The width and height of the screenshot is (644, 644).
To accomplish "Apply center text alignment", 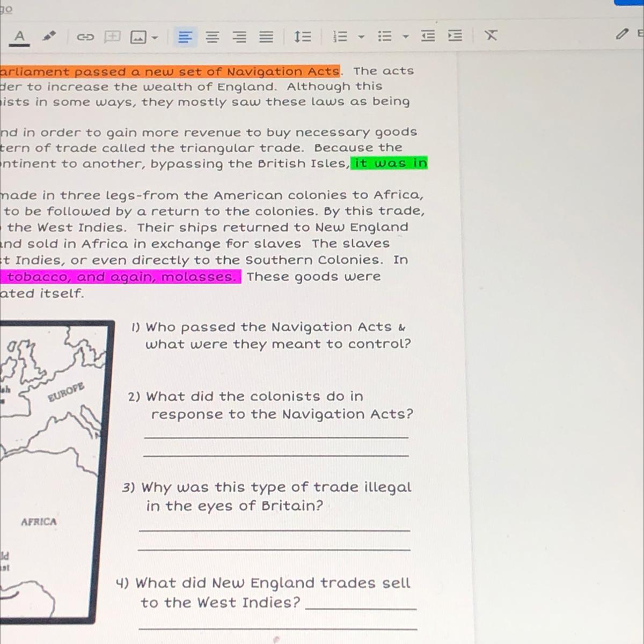I will pos(213,37).
